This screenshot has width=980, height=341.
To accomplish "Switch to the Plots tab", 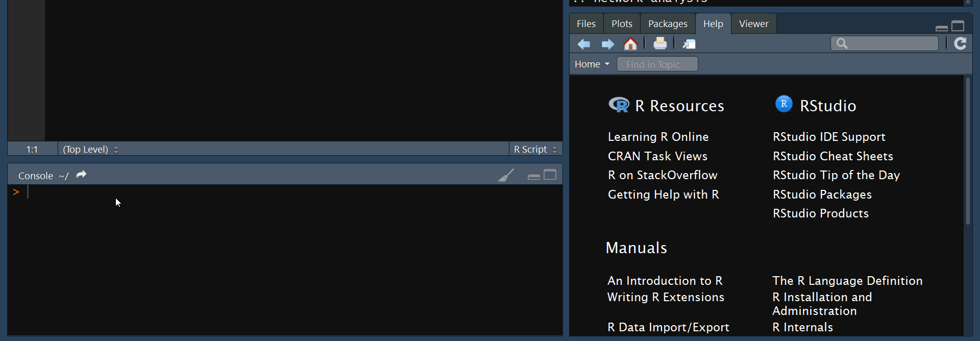I will (x=622, y=24).
